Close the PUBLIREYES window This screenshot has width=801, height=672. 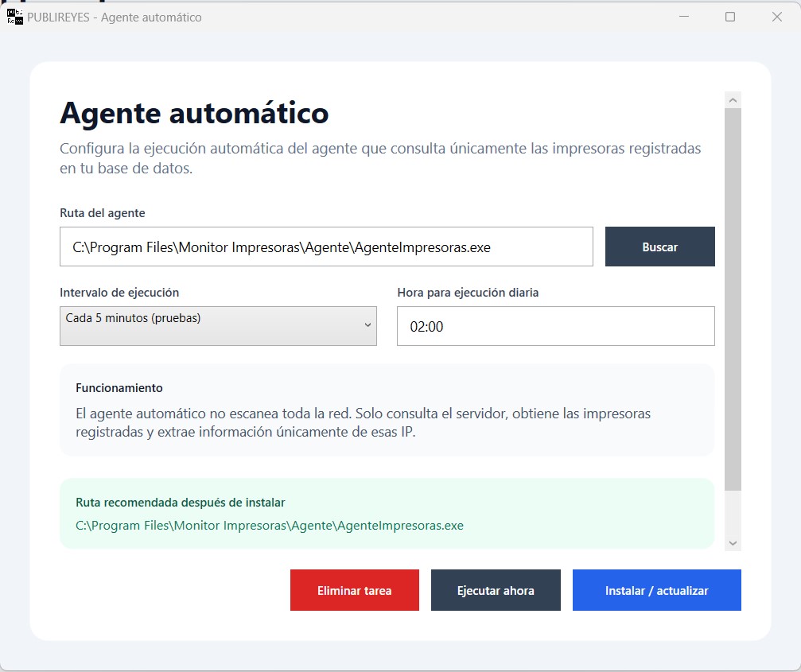pyautogui.click(x=777, y=17)
